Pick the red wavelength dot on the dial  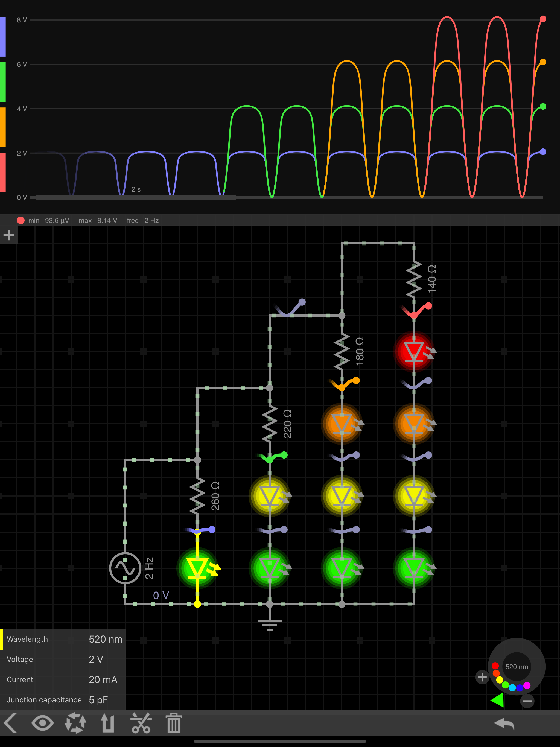[495, 666]
